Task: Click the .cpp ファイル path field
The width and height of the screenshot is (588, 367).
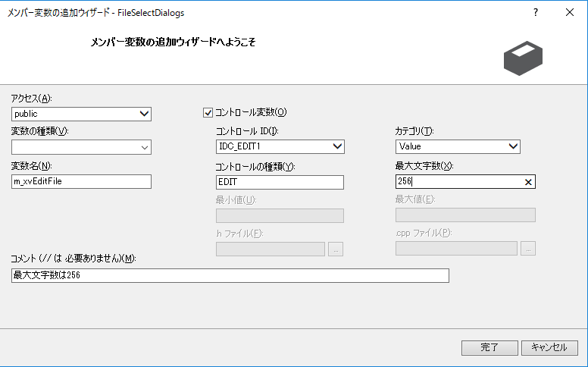Action: coord(456,249)
